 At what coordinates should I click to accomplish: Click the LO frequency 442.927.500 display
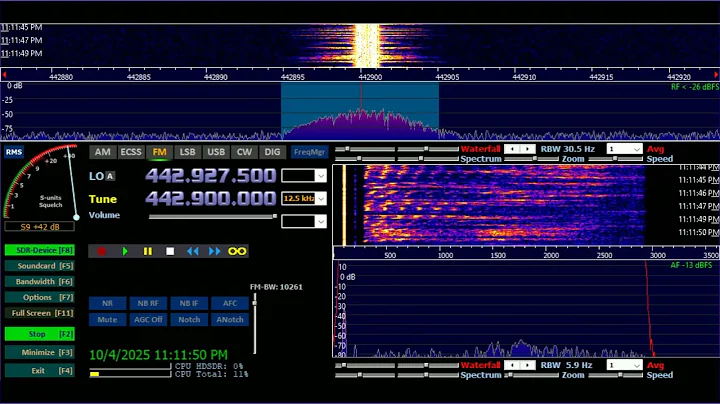211,175
